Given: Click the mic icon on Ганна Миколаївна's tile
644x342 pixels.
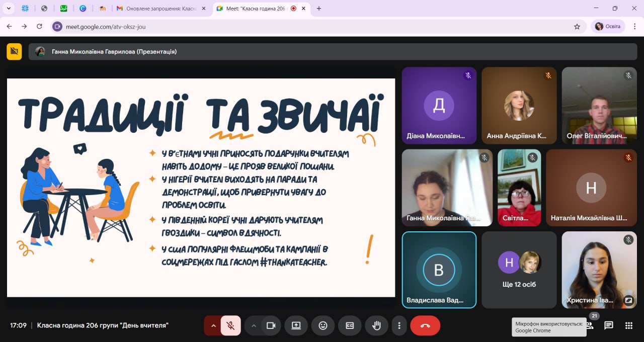Looking at the screenshot, I should tap(485, 157).
